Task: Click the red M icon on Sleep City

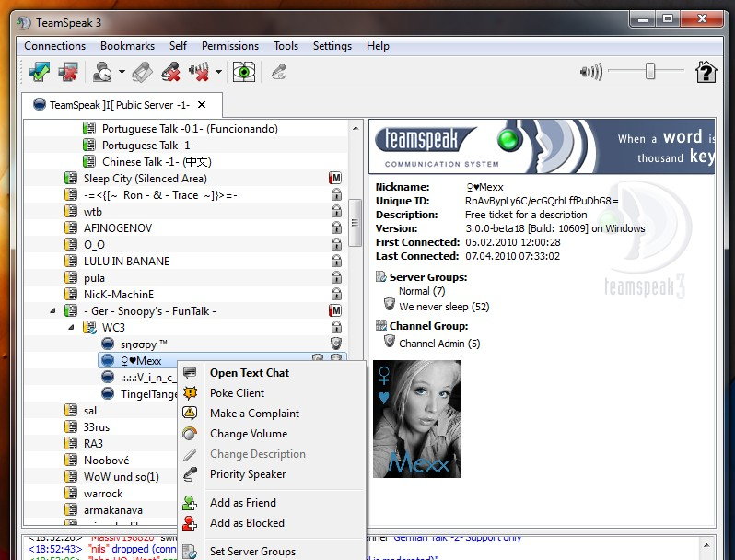Action: tap(335, 179)
